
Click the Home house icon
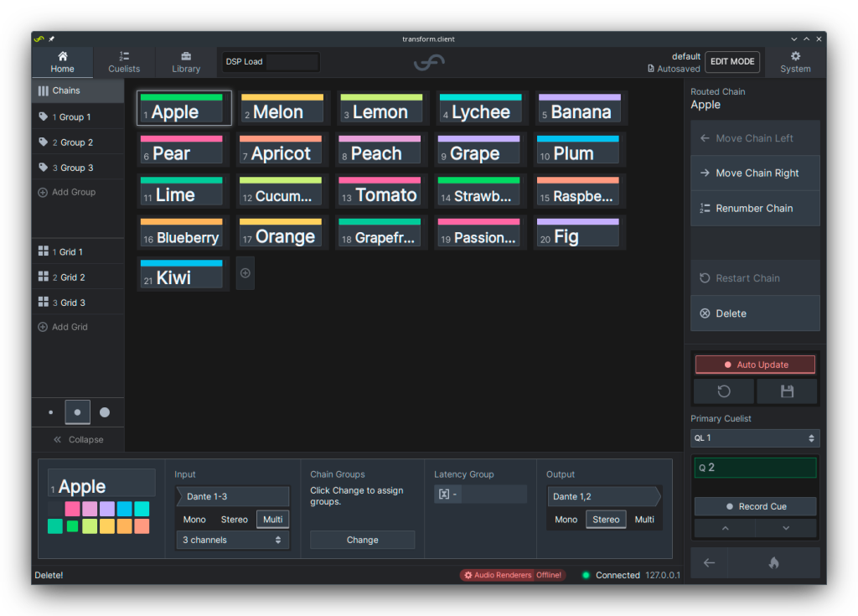(x=62, y=56)
